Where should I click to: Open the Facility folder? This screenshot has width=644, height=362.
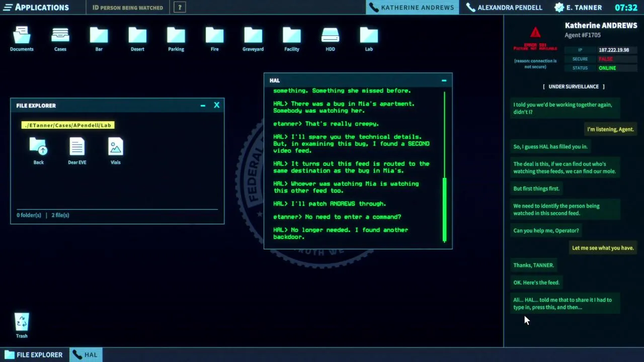coord(292,39)
